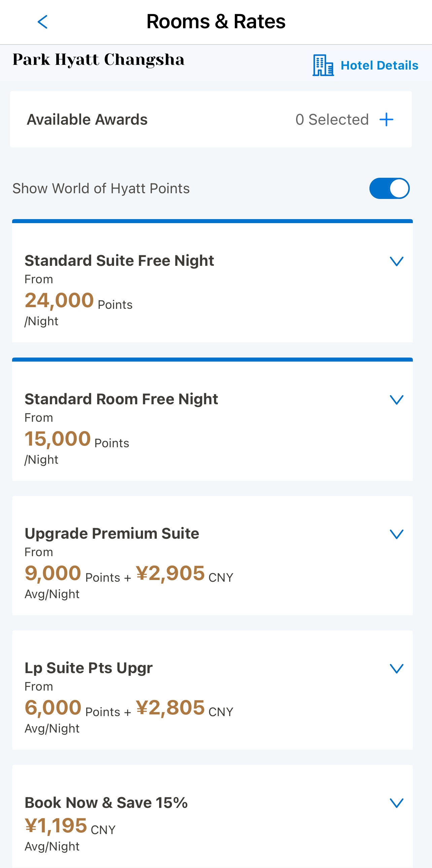Tap the 0 Selected awards text
The height and width of the screenshot is (868, 432).
point(332,120)
